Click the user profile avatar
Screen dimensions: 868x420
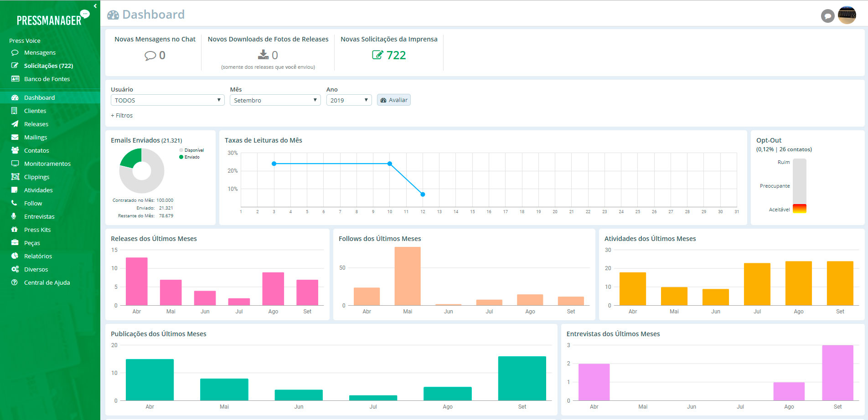pyautogui.click(x=847, y=15)
